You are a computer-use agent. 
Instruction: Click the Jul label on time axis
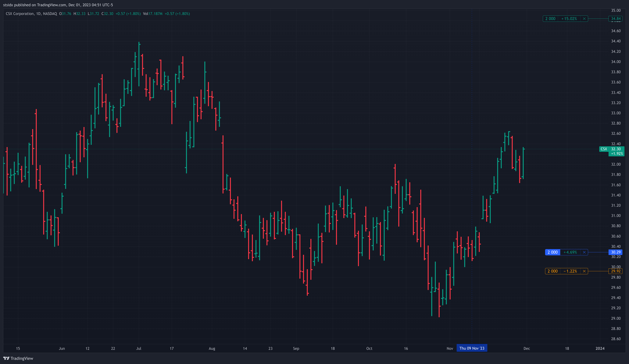(x=138, y=348)
